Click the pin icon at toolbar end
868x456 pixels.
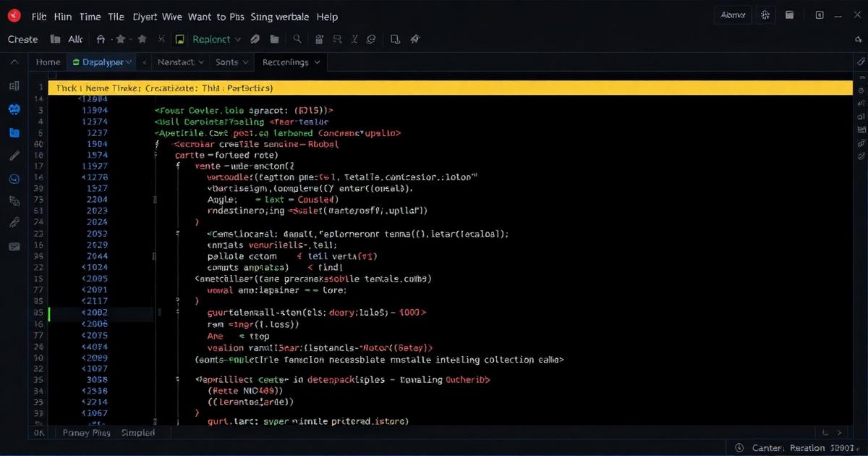[x=414, y=39]
